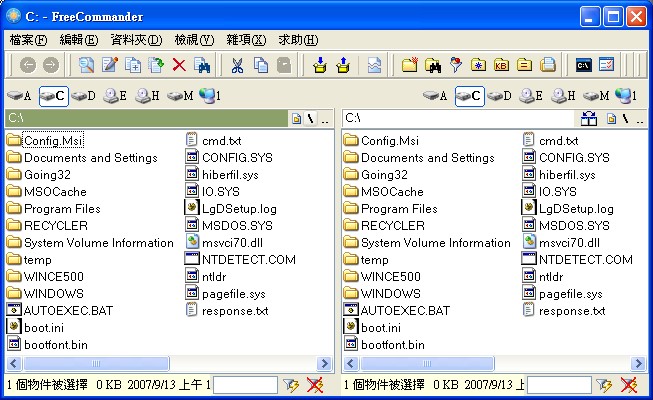Click the left panel horizontal scrollbar thumb
Image resolution: width=653 pixels, height=400 pixels.
96,364
